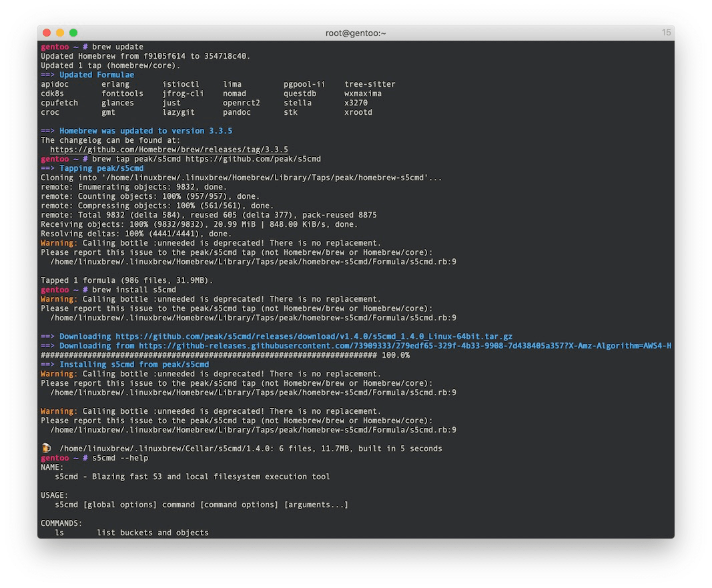This screenshot has width=712, height=588.
Task: Click the 's5cmd --help' command
Action: (x=120, y=458)
